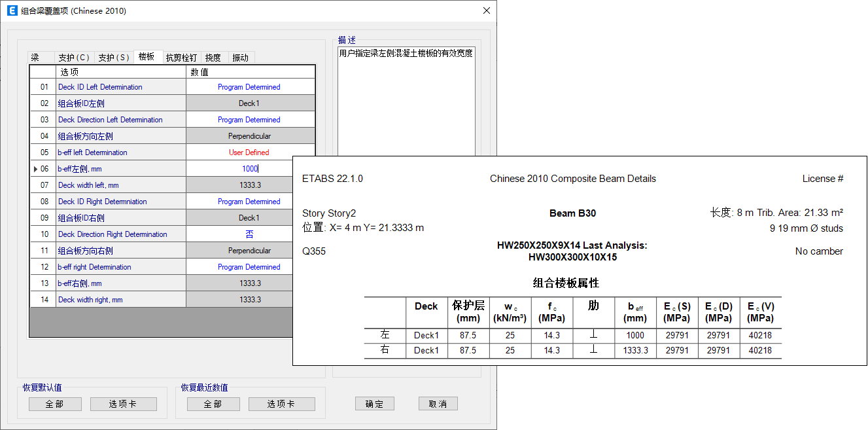Screen dimensions: 868x430
Task: Select the 楼板 tab
Action: (147, 57)
